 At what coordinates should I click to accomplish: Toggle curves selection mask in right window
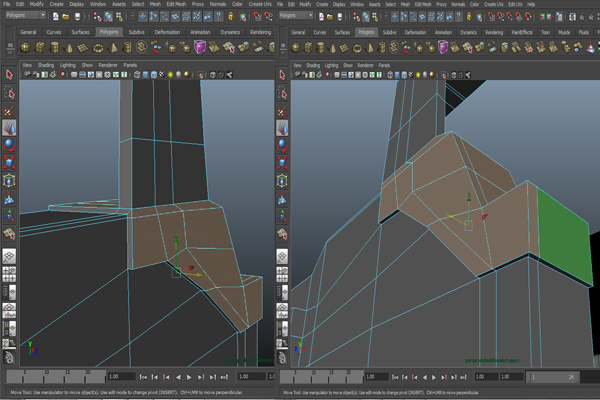[413, 16]
